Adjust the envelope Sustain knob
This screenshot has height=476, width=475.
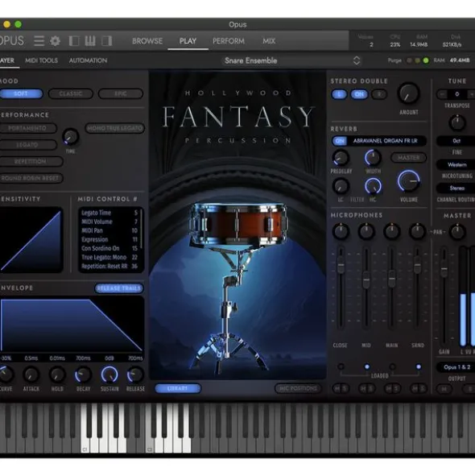pyautogui.click(x=109, y=375)
